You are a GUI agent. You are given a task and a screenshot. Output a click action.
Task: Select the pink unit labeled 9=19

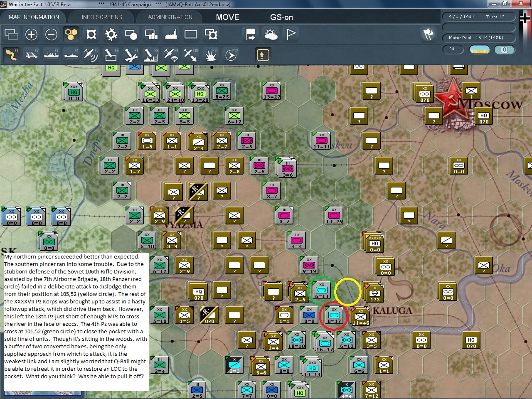pos(309,266)
